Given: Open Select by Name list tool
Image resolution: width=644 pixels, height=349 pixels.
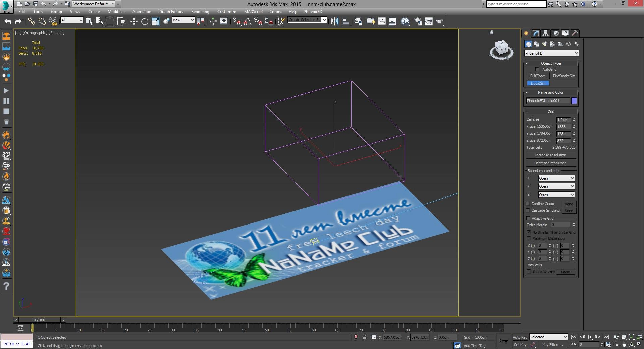Looking at the screenshot, I should tap(100, 21).
